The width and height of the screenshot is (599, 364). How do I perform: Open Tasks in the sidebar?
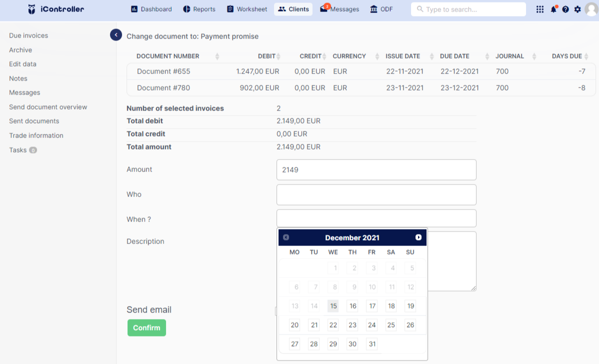[x=23, y=150]
